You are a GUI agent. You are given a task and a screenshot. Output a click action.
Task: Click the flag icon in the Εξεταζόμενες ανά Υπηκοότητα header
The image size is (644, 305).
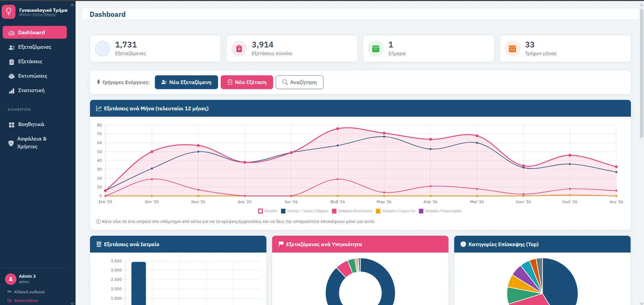click(281, 244)
